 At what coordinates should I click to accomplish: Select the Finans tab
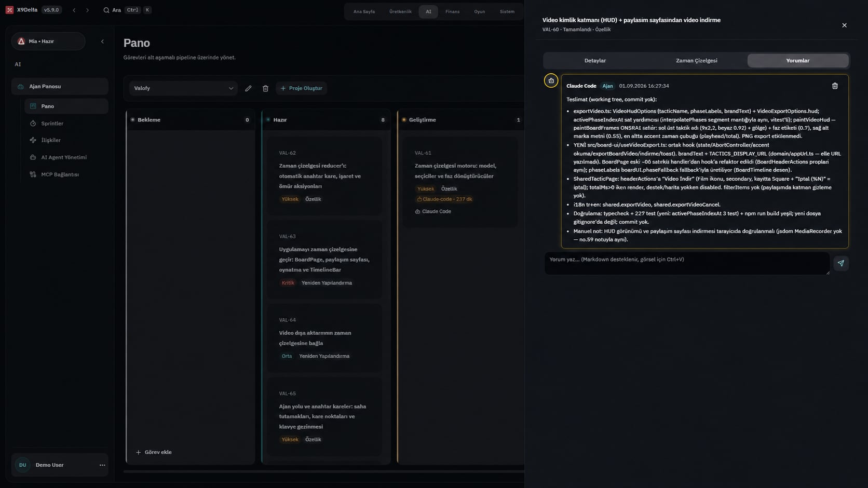point(452,11)
